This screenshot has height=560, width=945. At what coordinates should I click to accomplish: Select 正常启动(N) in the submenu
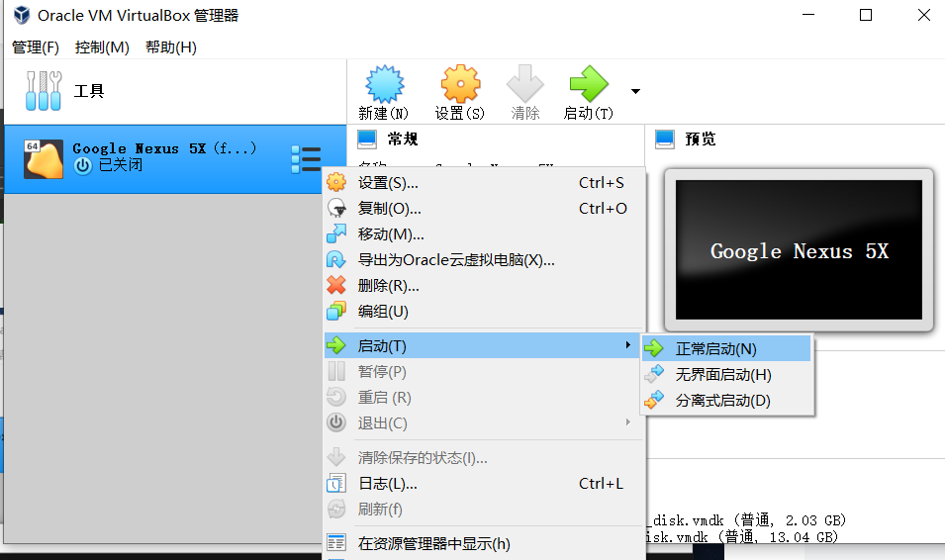pyautogui.click(x=726, y=349)
